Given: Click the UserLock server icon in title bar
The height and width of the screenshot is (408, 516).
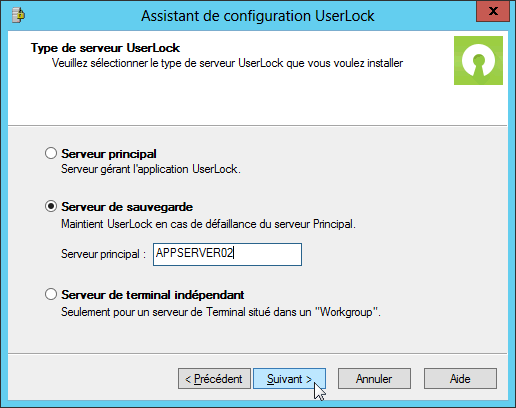Looking at the screenshot, I should pos(18,15).
